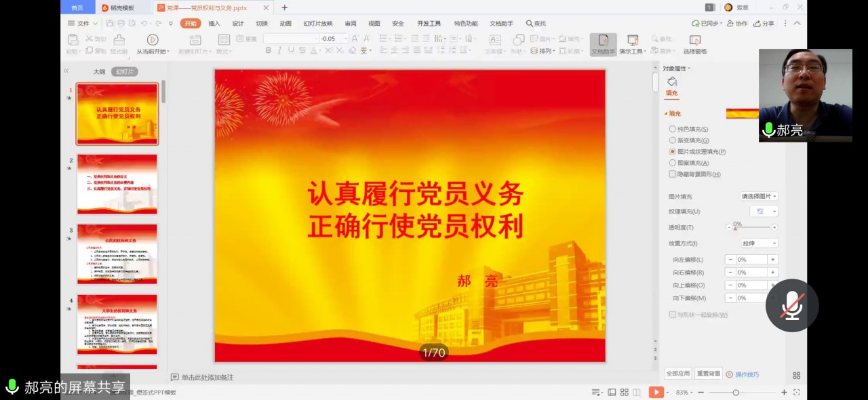This screenshot has height=400, width=868.
Task: Click the 重置背景 button
Action: pyautogui.click(x=709, y=374)
